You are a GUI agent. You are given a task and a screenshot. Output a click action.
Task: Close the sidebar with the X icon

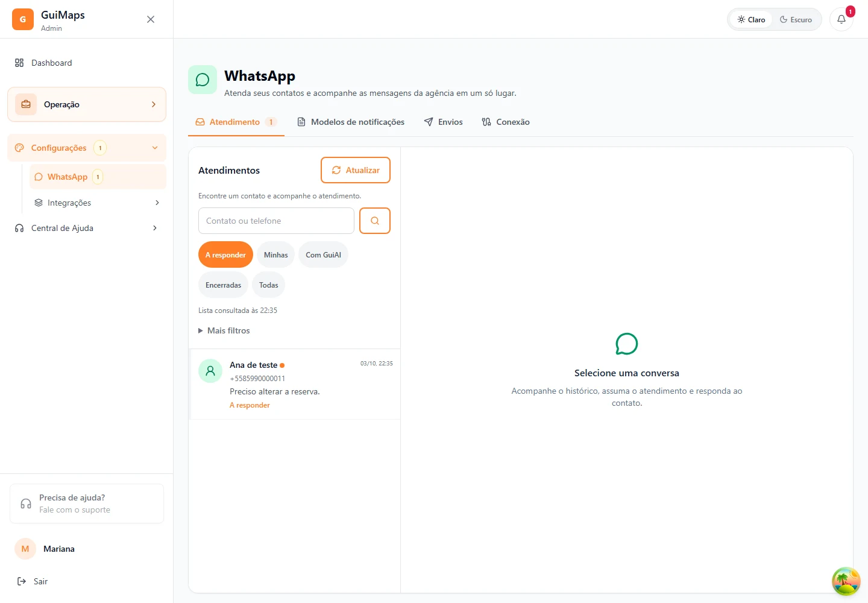151,19
